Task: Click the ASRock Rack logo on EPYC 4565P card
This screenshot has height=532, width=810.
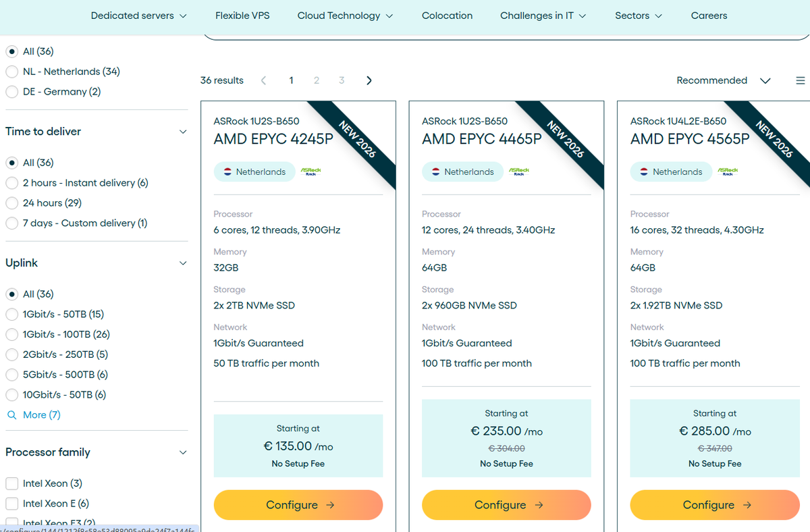Action: pyautogui.click(x=728, y=171)
